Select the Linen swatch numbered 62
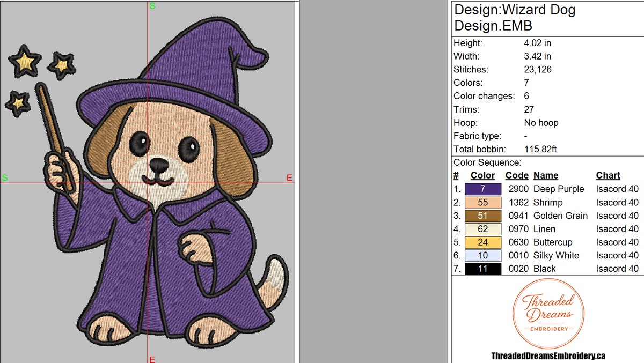Screen dimensions: 644x363 (483, 229)
